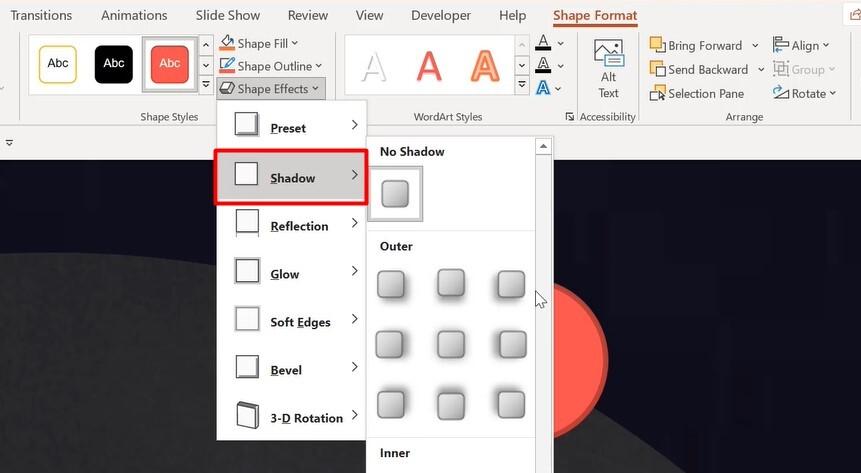
Task: Open the Shape Fill dropdown
Action: [259, 43]
